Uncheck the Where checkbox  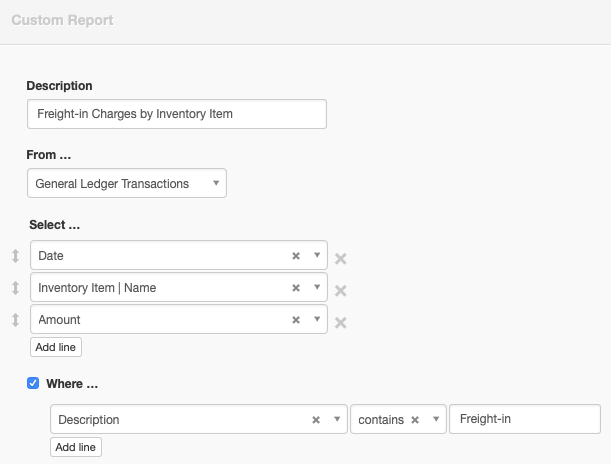pos(33,383)
